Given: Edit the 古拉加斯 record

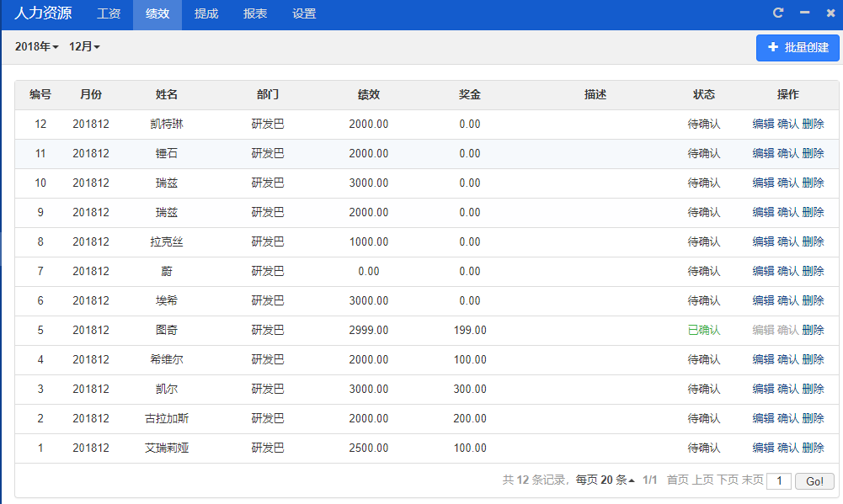Looking at the screenshot, I should coord(763,419).
